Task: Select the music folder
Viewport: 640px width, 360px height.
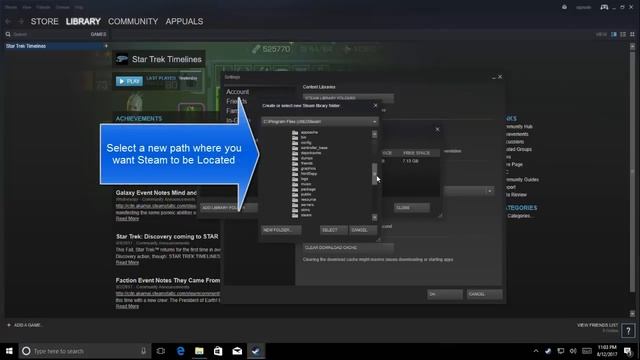Action: (x=306, y=184)
